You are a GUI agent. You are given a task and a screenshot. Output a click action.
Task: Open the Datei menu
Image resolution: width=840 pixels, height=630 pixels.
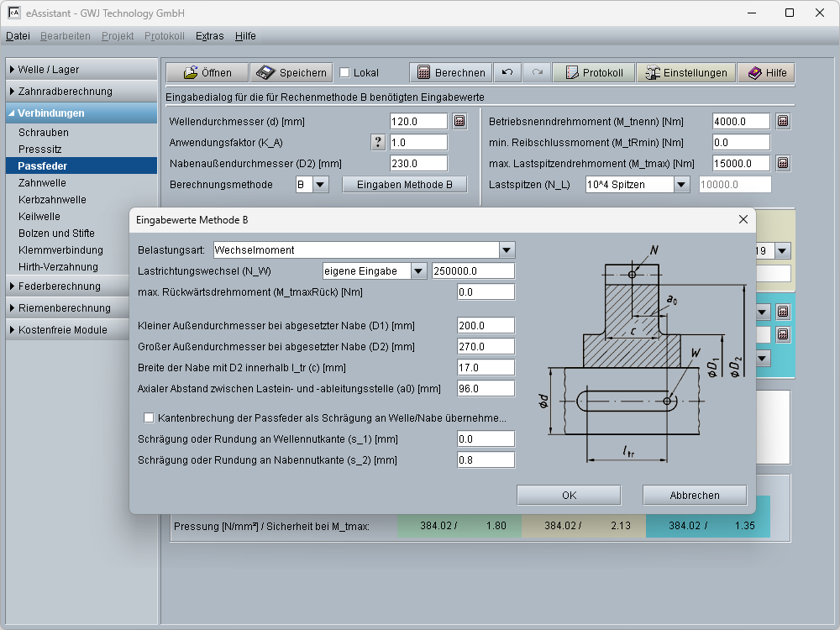click(18, 36)
